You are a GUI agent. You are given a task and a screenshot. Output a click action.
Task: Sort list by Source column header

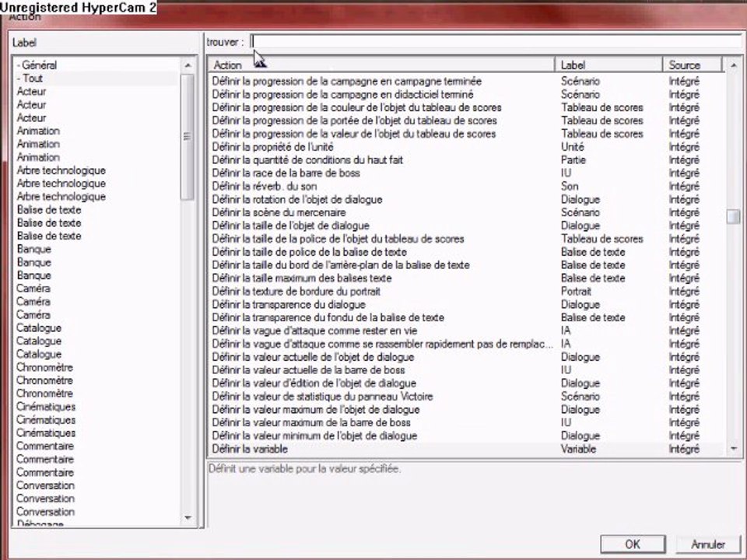point(693,65)
